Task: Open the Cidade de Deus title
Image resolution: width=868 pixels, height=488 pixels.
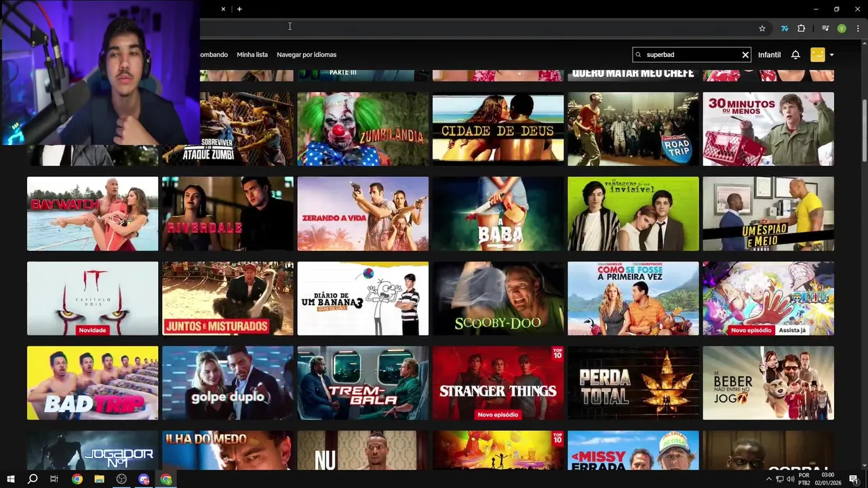Action: pyautogui.click(x=498, y=129)
